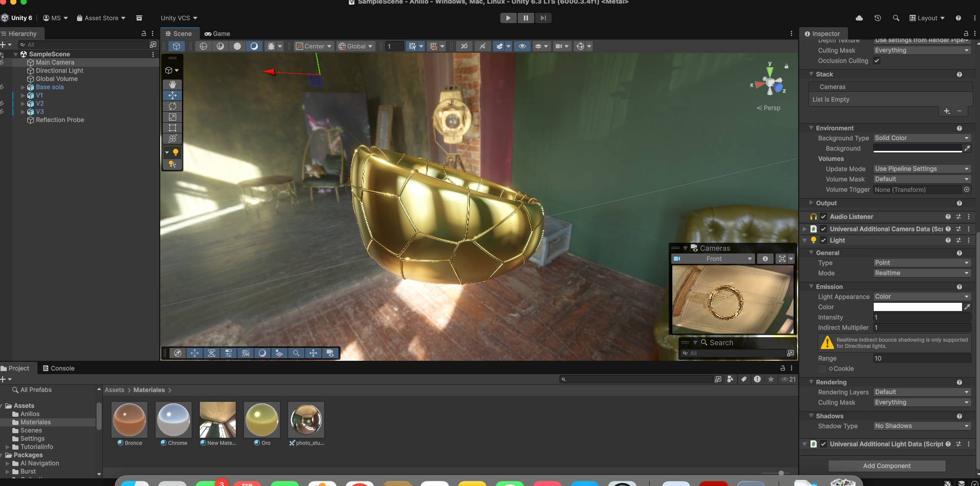Click the Add Component button
Viewport: 980px width, 486px height.
(887, 466)
